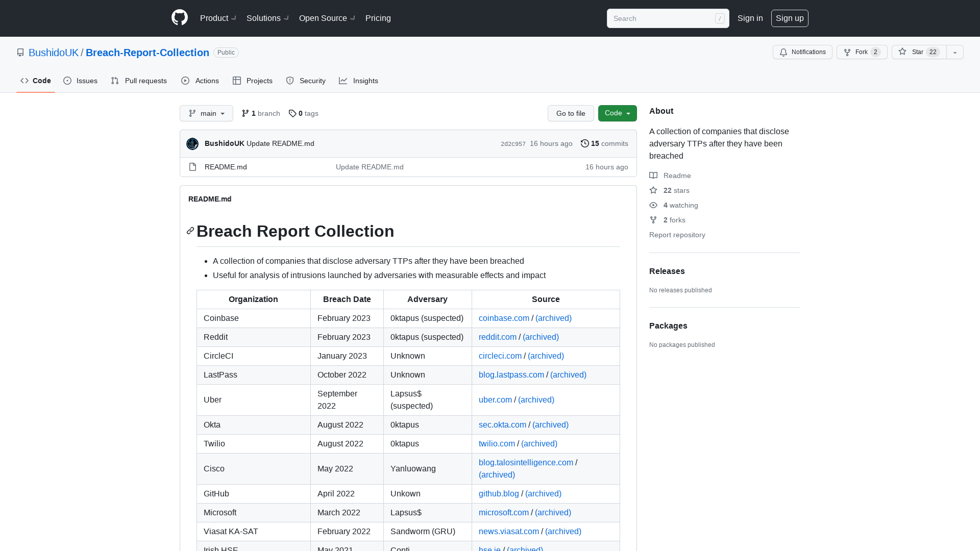The width and height of the screenshot is (980, 551).
Task: Open news.viasat.com link
Action: (509, 531)
